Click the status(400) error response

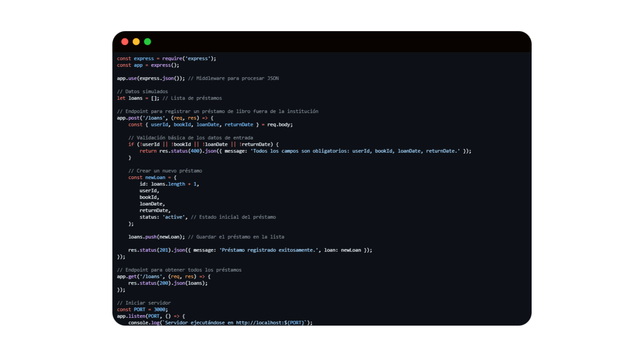[186, 151]
